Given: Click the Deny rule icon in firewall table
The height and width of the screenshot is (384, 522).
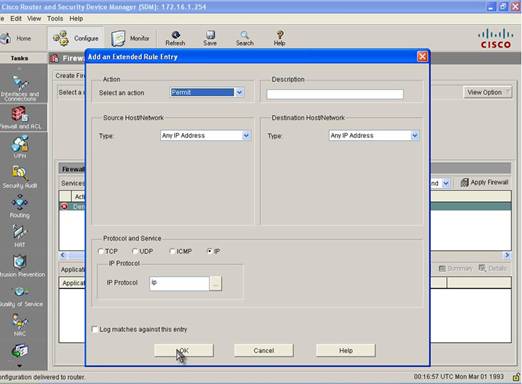Looking at the screenshot, I should click(64, 206).
